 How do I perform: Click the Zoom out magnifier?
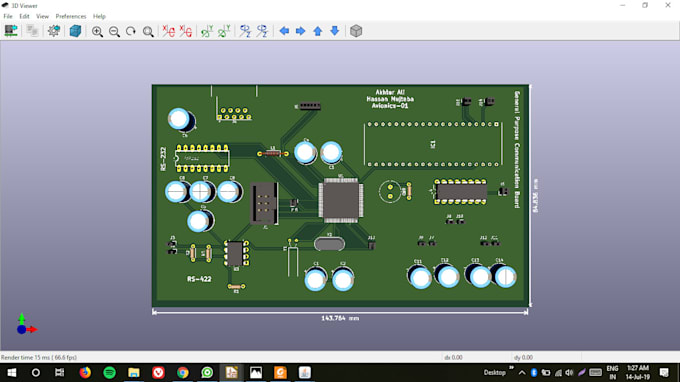tap(114, 31)
